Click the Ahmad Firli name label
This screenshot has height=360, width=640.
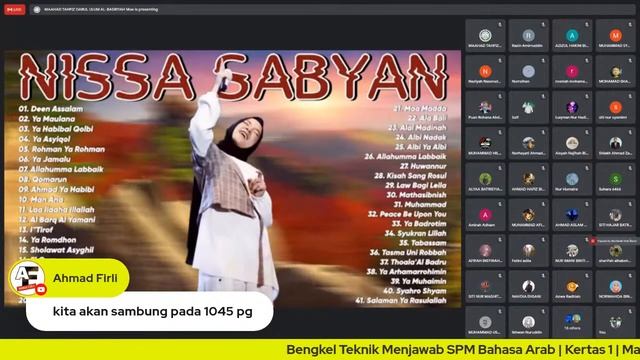(85, 278)
